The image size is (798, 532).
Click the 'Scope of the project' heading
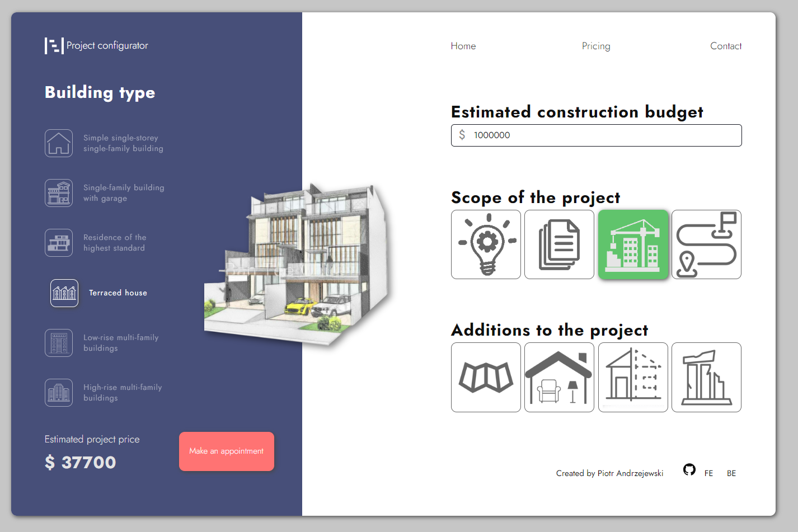[536, 197]
